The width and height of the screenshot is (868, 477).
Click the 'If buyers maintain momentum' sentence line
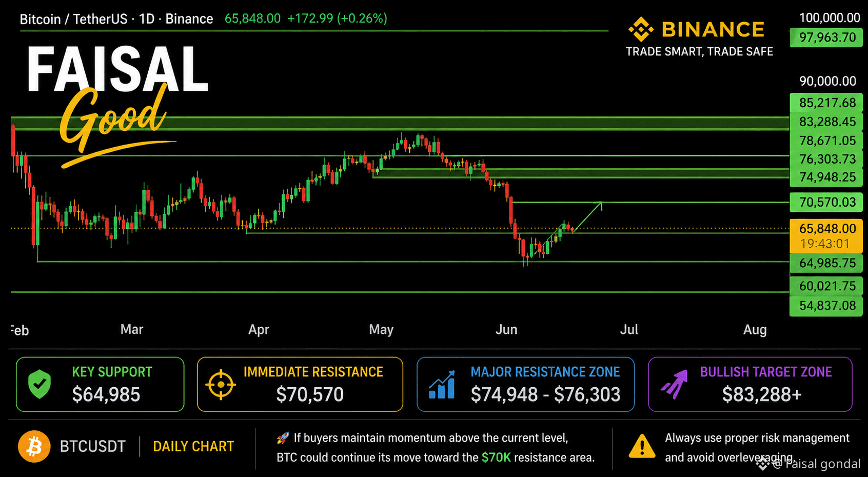click(x=431, y=438)
